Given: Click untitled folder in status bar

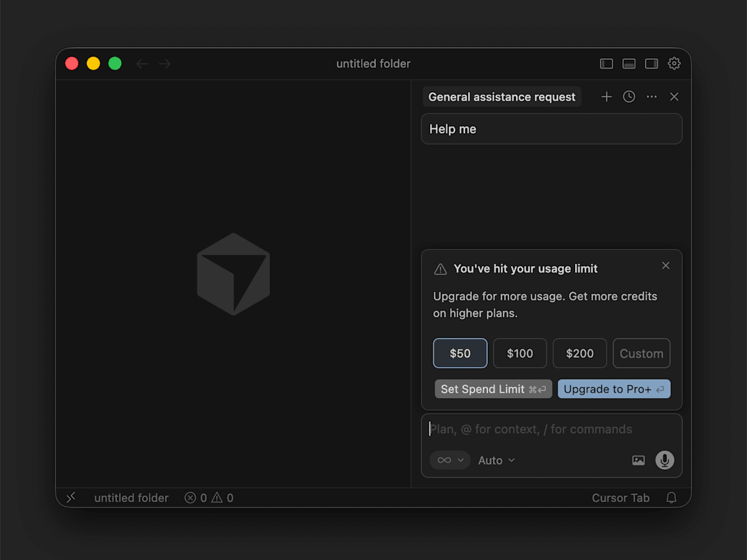Looking at the screenshot, I should 131,498.
